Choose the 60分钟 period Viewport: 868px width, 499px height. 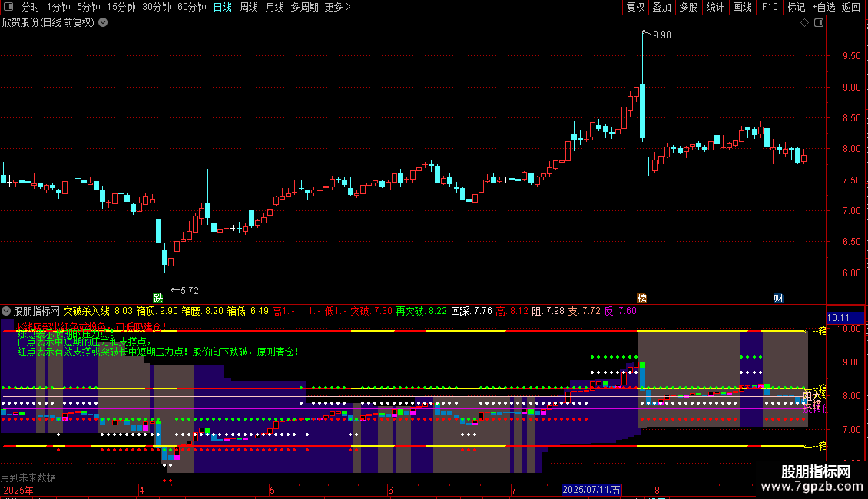(191, 7)
